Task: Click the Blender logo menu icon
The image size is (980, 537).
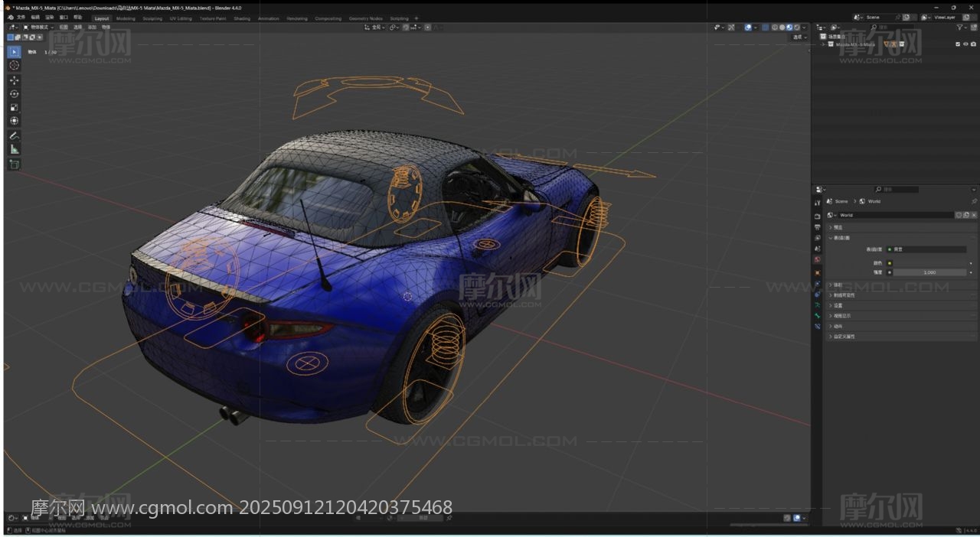Action: click(x=11, y=18)
